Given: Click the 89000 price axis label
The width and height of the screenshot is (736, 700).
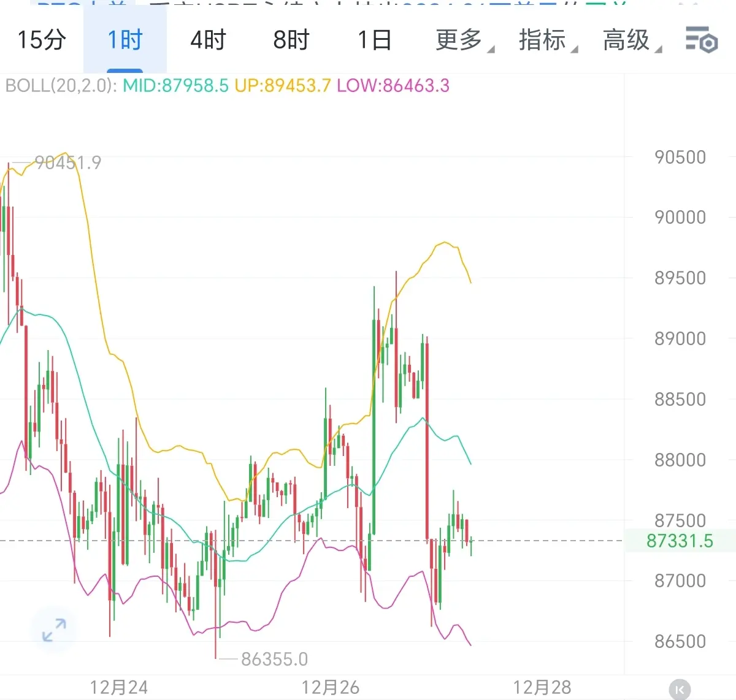Looking at the screenshot, I should pos(680,338).
